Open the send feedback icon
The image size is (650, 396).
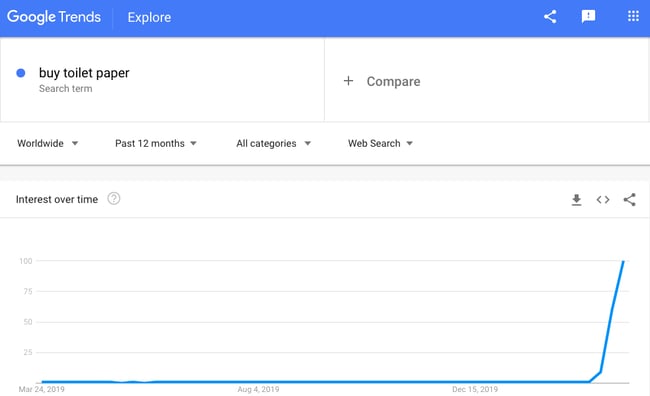pyautogui.click(x=588, y=17)
